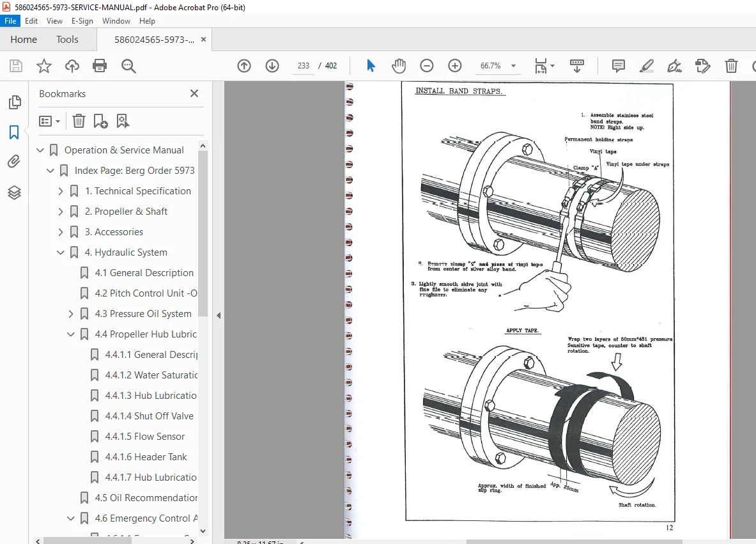Click the read mode keyboard icon

coord(576,66)
